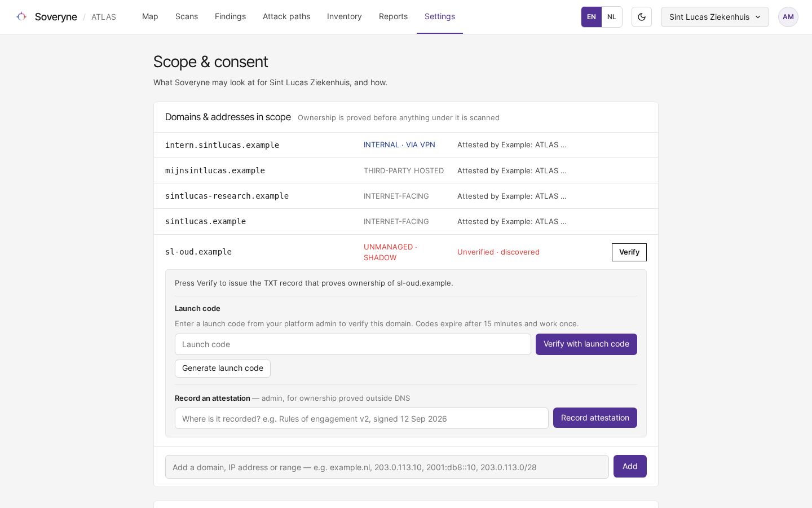Click the Domains & addresses in scope heading
812x508 pixels.
click(228, 117)
